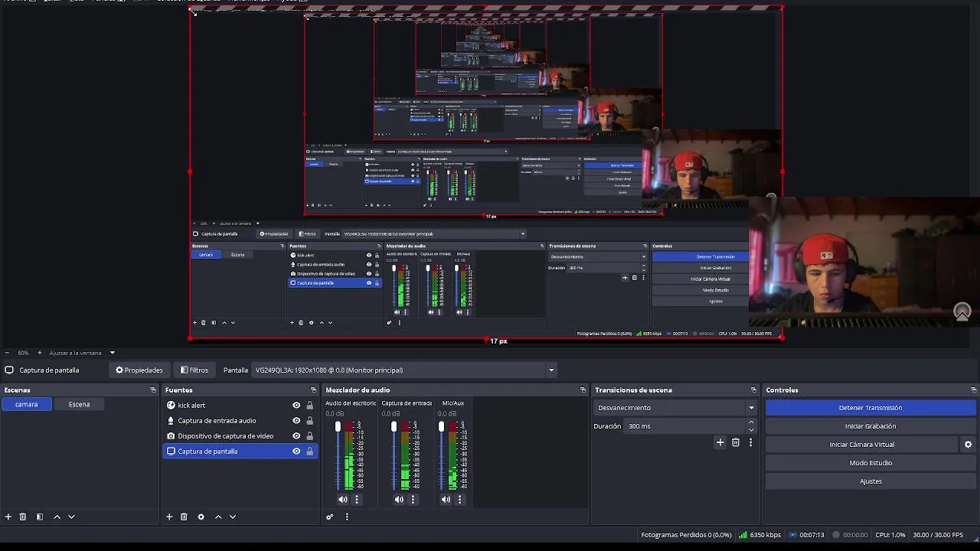
Task: Hide Dispositivo de captura de video source
Action: [296, 436]
